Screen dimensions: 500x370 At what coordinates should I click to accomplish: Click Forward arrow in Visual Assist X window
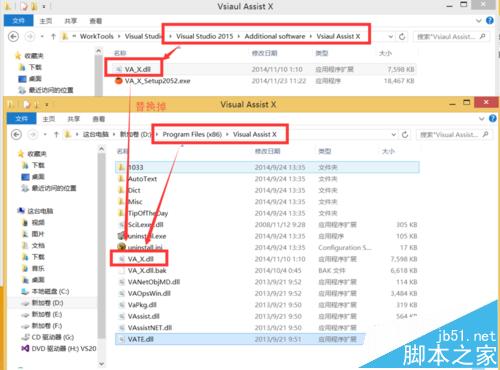(32, 134)
